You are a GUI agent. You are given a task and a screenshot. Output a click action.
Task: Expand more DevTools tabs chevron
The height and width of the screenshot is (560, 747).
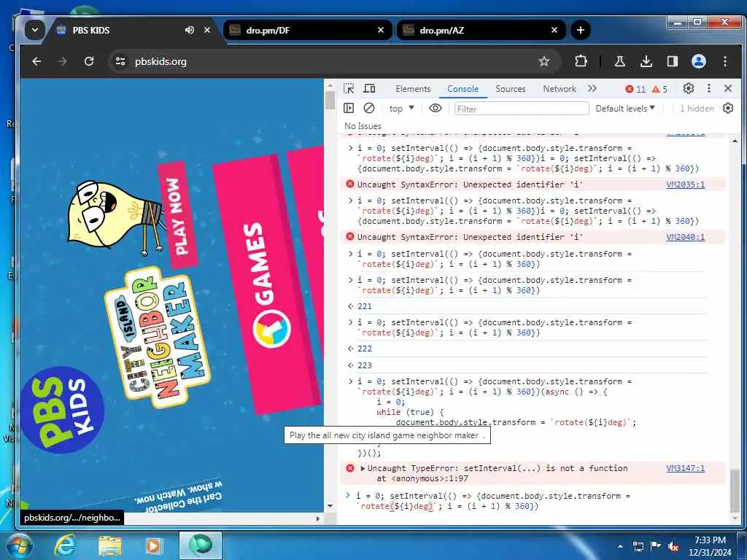click(592, 88)
